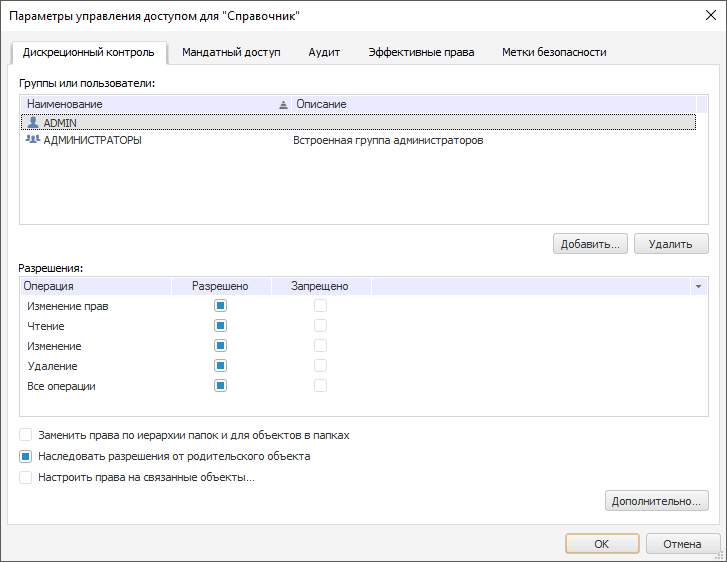The image size is (727, 562).
Task: Open the Метки безопасности tab
Action: pyautogui.click(x=554, y=52)
